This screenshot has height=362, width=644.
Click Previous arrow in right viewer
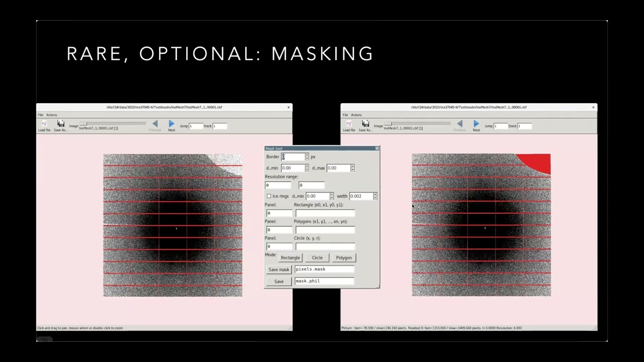pos(459,124)
